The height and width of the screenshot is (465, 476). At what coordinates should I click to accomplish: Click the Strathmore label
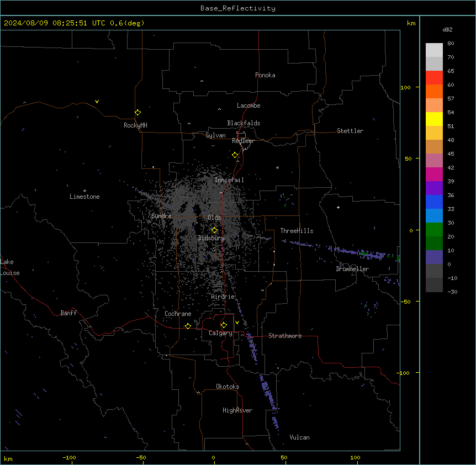[285, 336]
